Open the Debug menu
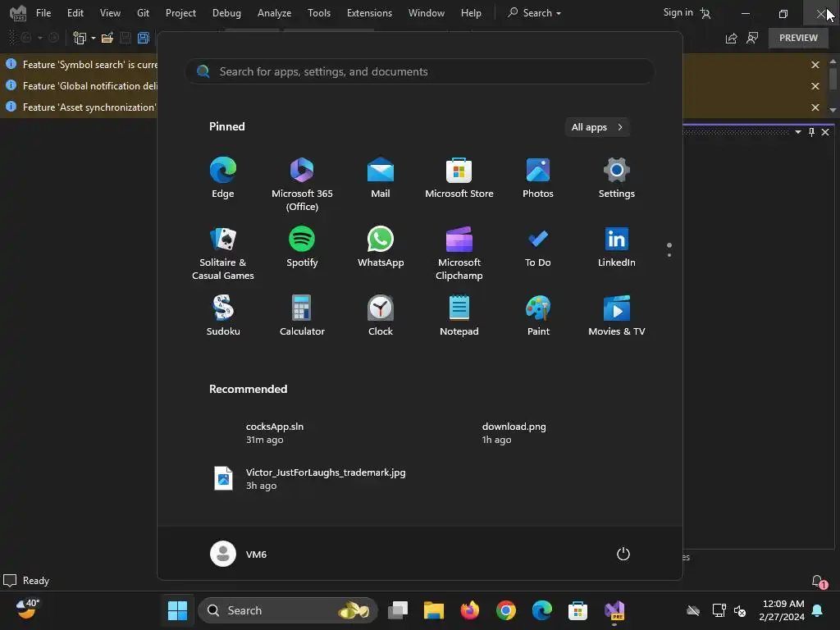This screenshot has width=840, height=630. point(226,13)
